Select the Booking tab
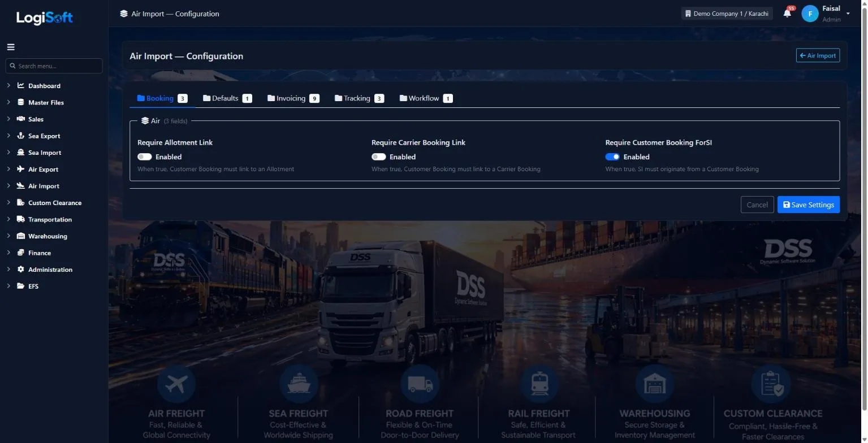Viewport: 868px width, 443px height. tap(162, 98)
